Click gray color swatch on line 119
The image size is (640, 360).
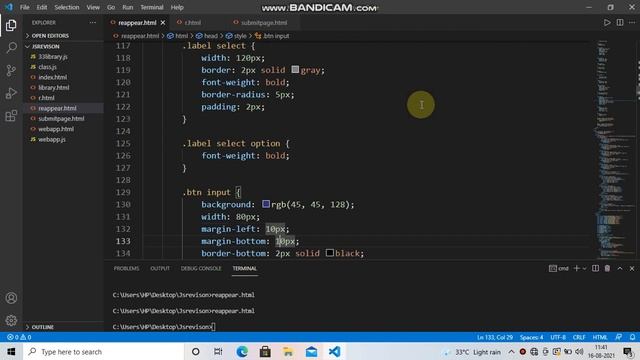[295, 69]
